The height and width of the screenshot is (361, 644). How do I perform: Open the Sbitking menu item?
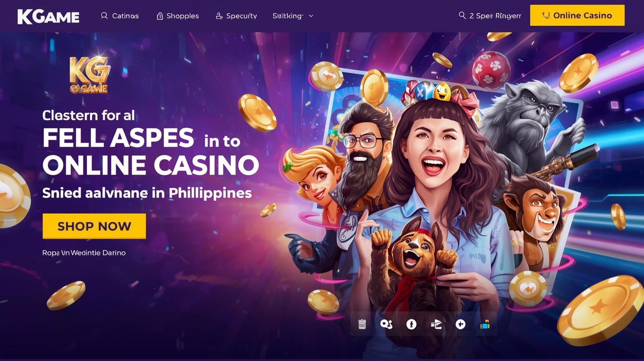click(288, 16)
